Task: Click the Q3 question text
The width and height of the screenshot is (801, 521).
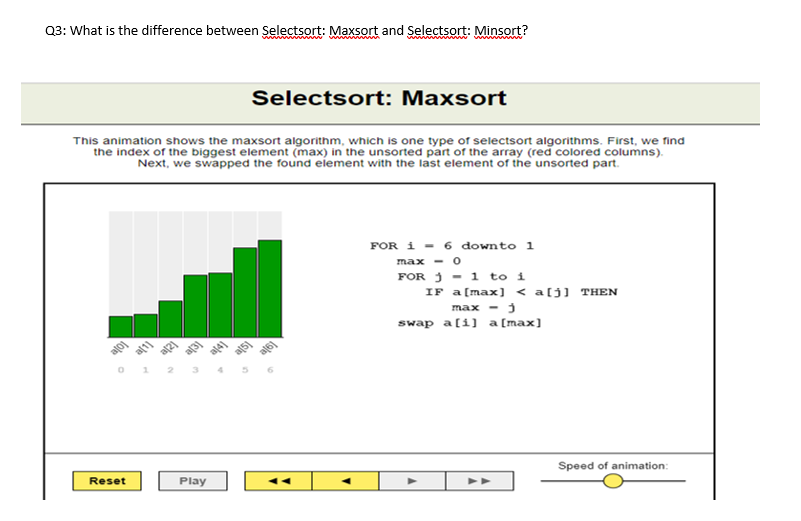Action: tap(286, 31)
